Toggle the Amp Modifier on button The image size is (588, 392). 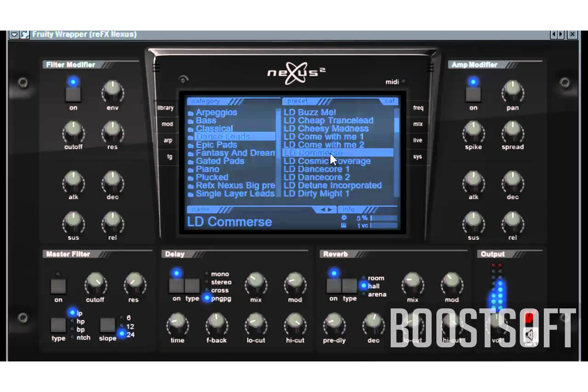[x=473, y=94]
